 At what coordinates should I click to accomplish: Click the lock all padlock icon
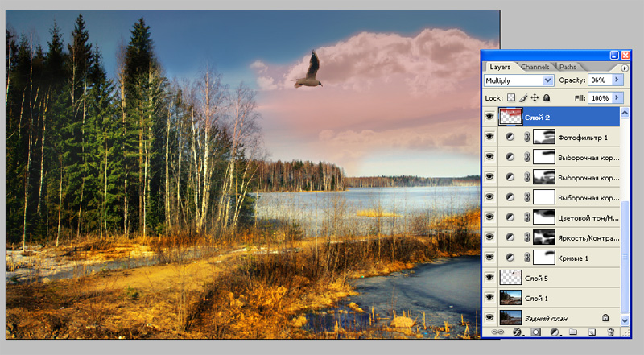tap(547, 97)
